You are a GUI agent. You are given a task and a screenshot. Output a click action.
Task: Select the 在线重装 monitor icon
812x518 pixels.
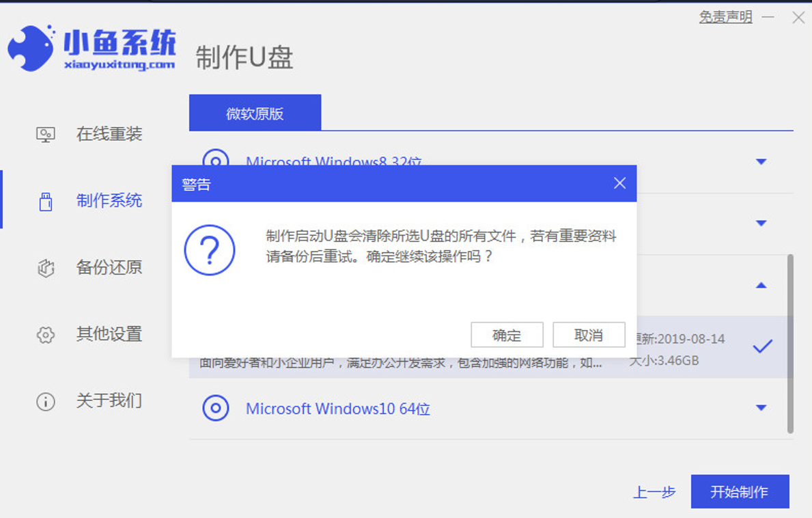pos(45,135)
